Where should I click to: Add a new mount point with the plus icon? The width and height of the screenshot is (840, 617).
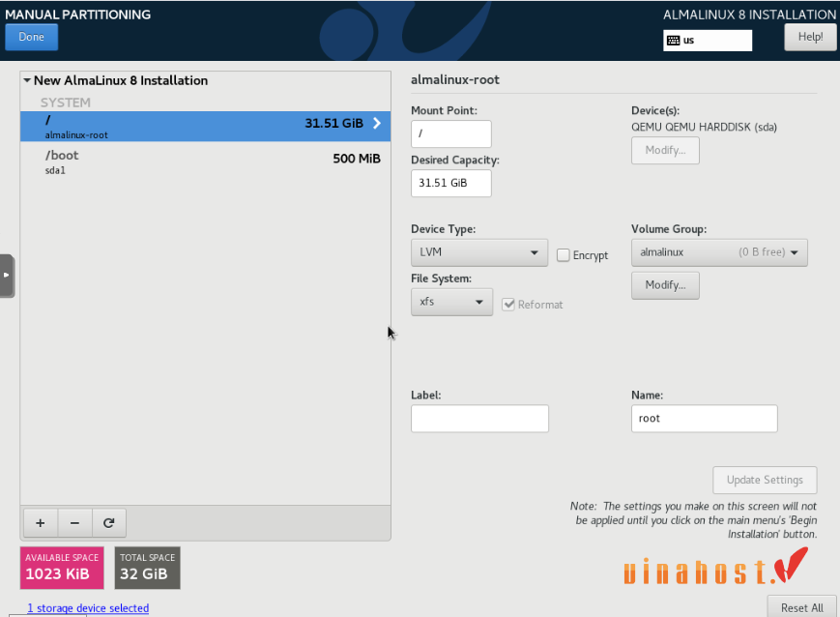coord(41,522)
